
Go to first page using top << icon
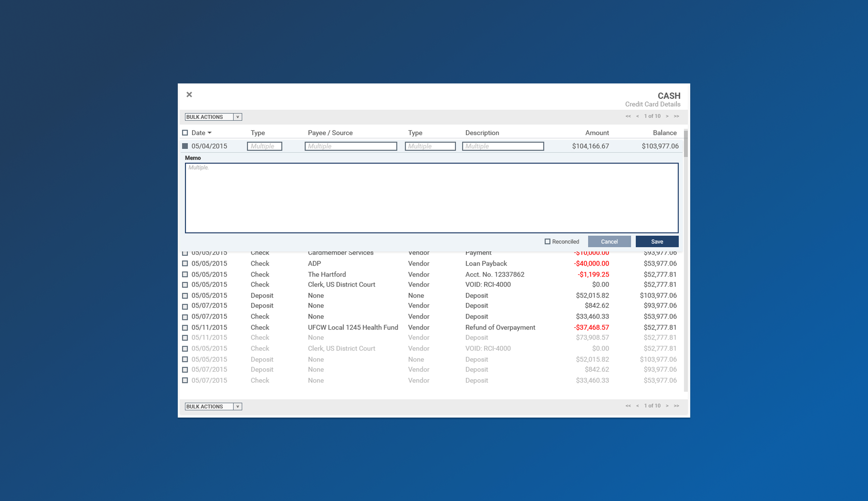pyautogui.click(x=628, y=116)
